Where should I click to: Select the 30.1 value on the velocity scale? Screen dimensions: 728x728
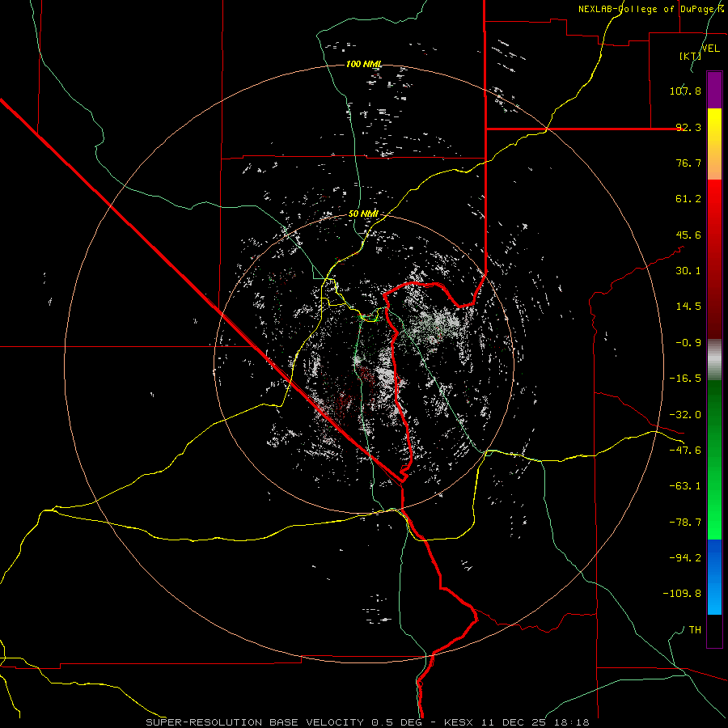pyautogui.click(x=688, y=271)
